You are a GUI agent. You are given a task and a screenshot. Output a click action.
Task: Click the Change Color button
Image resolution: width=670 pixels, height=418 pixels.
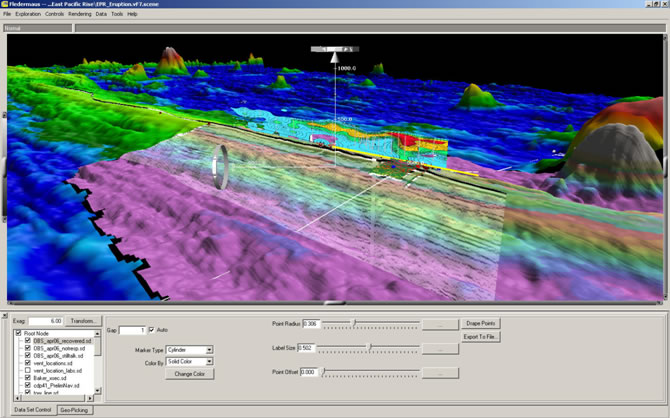coord(189,374)
